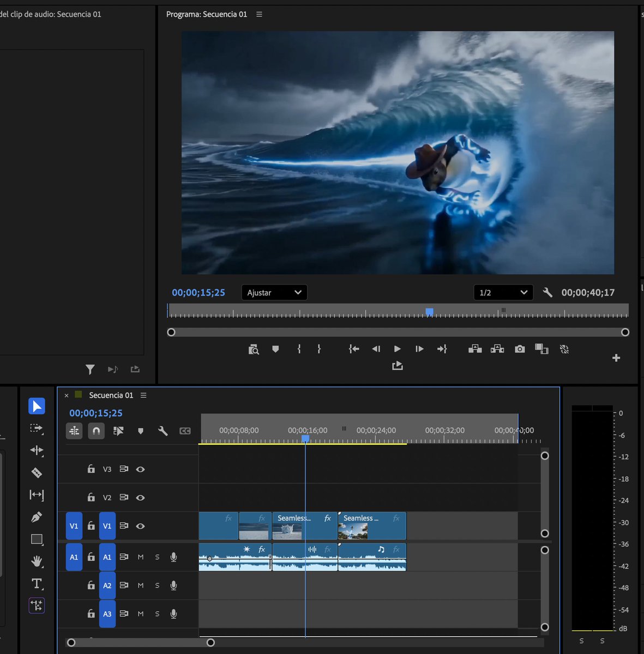
Task: Step back one frame
Action: 376,349
